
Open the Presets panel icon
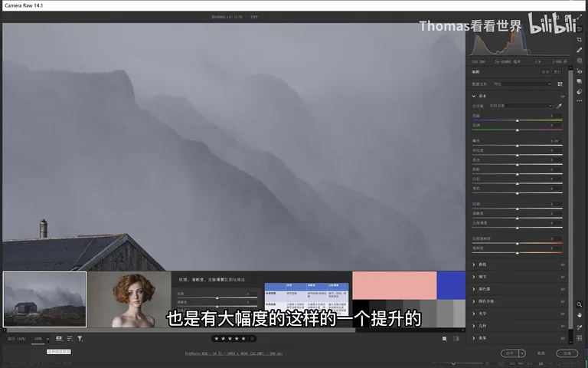point(580,91)
